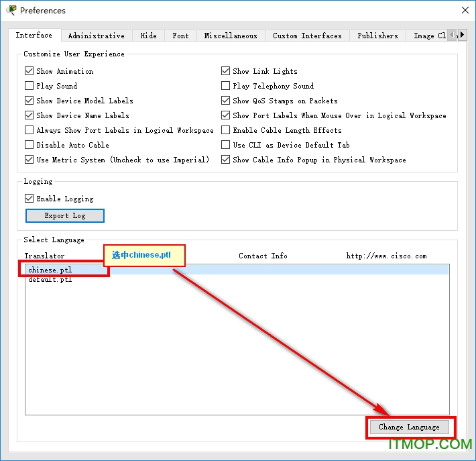Click the Contact Info column header
Image resolution: width=476 pixels, height=461 pixels.
(x=263, y=256)
